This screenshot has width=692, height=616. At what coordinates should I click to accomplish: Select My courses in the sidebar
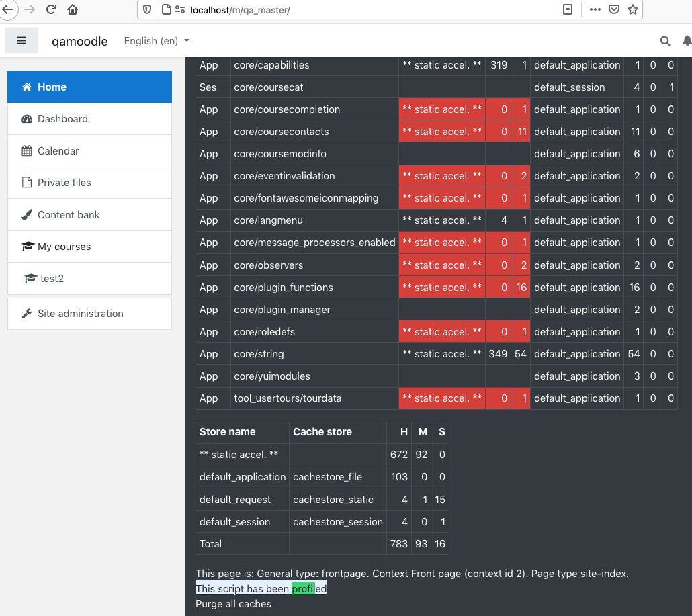[x=89, y=247]
